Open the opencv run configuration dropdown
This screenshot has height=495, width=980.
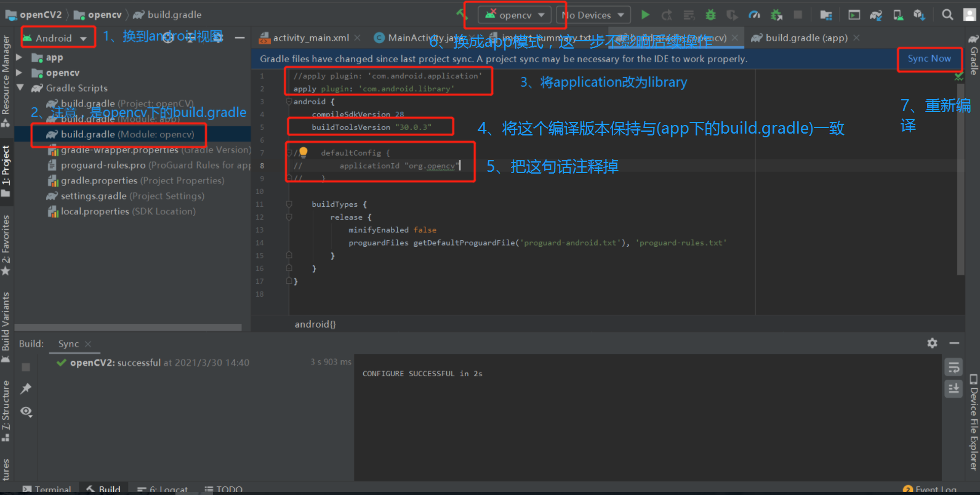pos(515,15)
